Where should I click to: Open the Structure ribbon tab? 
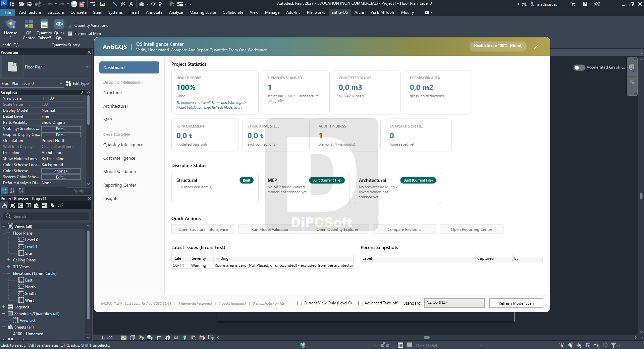click(x=56, y=12)
